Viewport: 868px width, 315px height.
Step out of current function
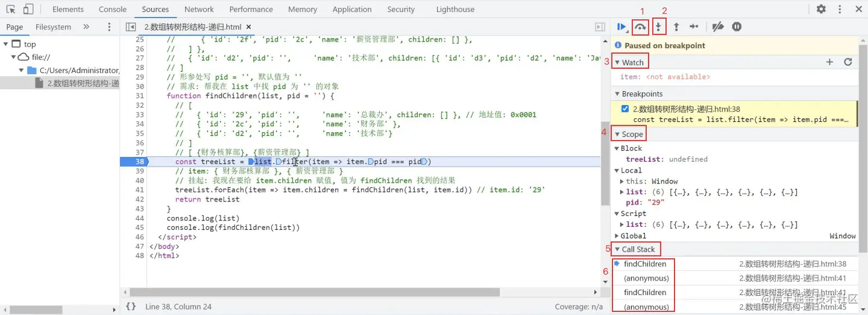[676, 27]
